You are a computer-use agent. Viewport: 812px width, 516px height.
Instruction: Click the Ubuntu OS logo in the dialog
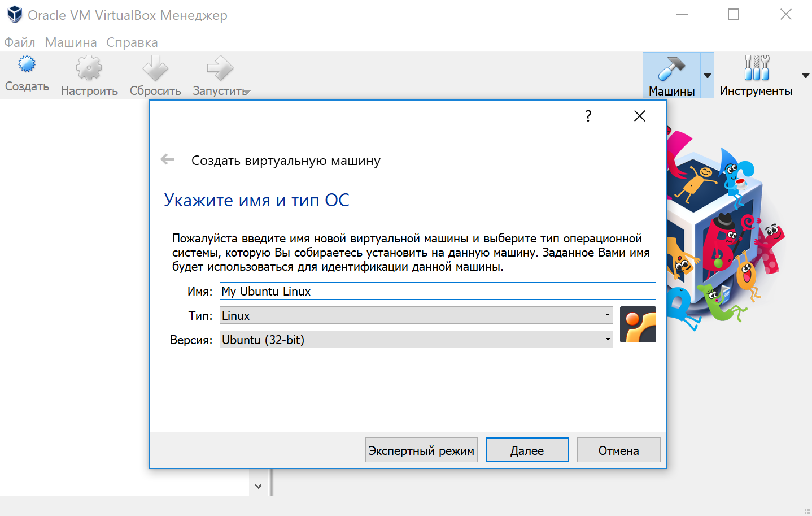(638, 324)
